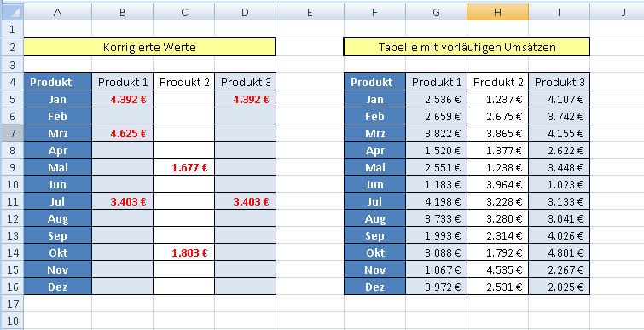This screenshot has height=330, width=644.
Task: Click 'Produkt 2' header in column C
Action: [x=184, y=82]
